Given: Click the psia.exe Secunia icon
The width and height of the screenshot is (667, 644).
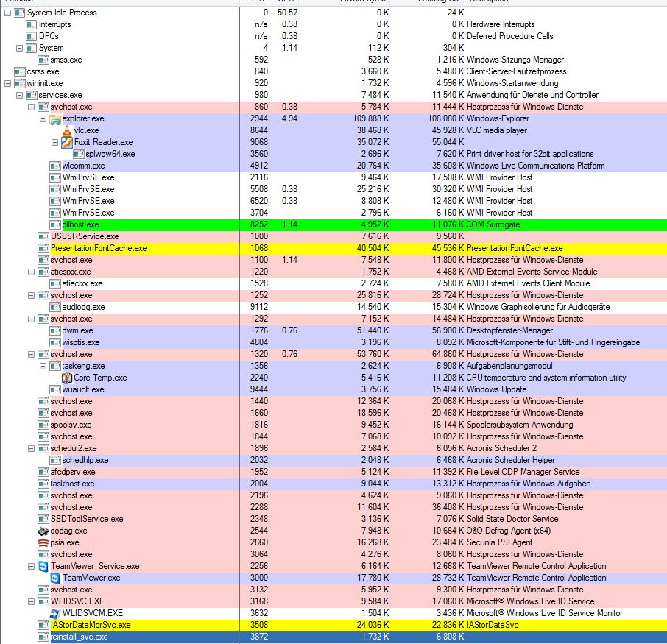Looking at the screenshot, I should 43,542.
